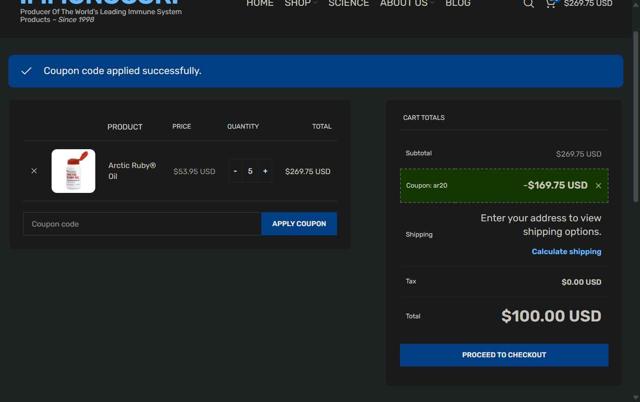Image resolution: width=640 pixels, height=402 pixels.
Task: Open the search icon in header
Action: pyautogui.click(x=529, y=4)
